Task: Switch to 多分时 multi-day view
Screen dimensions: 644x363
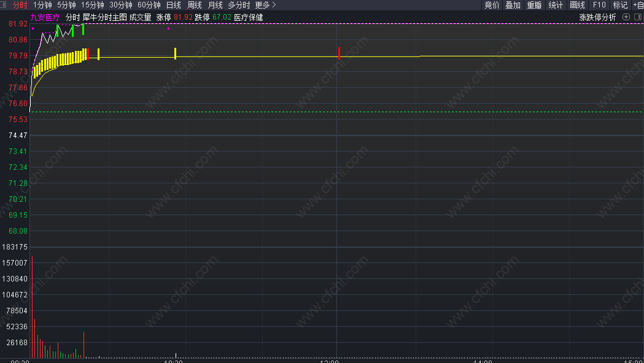Action: pyautogui.click(x=239, y=5)
